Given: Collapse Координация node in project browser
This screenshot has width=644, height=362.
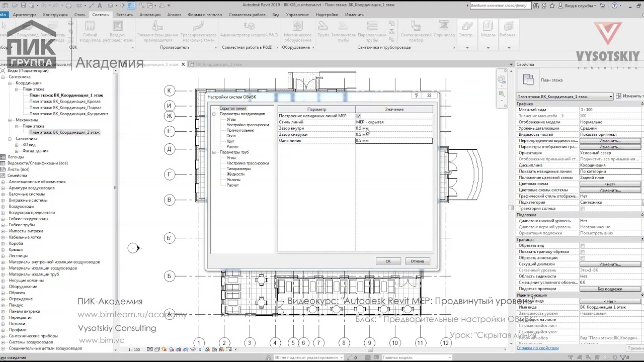Looking at the screenshot, I should click(10, 83).
